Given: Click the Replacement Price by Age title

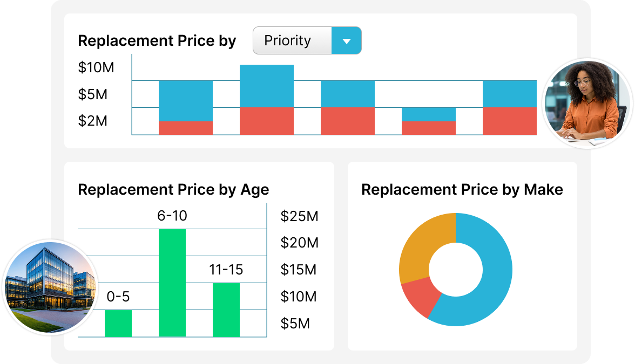Looking at the screenshot, I should 173,190.
